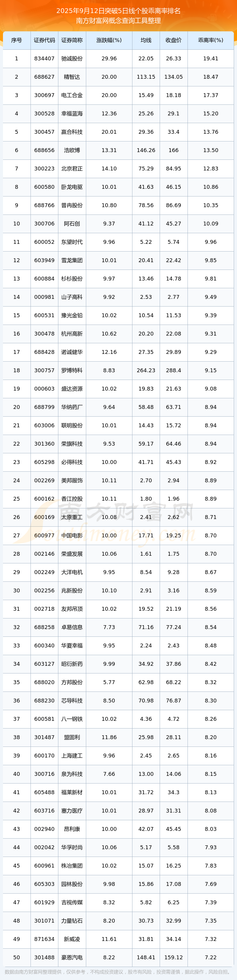Click stock name 盟固利
The image size is (237, 980).
point(72,737)
